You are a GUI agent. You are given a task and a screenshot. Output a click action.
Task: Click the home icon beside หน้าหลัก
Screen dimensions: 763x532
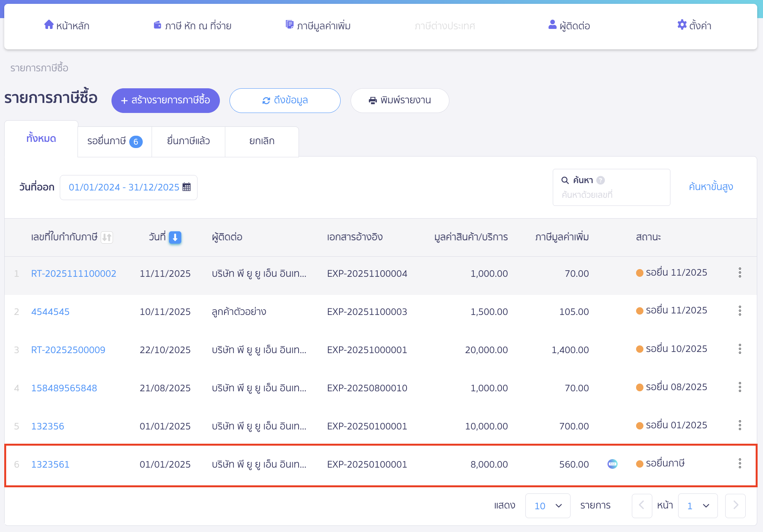click(49, 25)
